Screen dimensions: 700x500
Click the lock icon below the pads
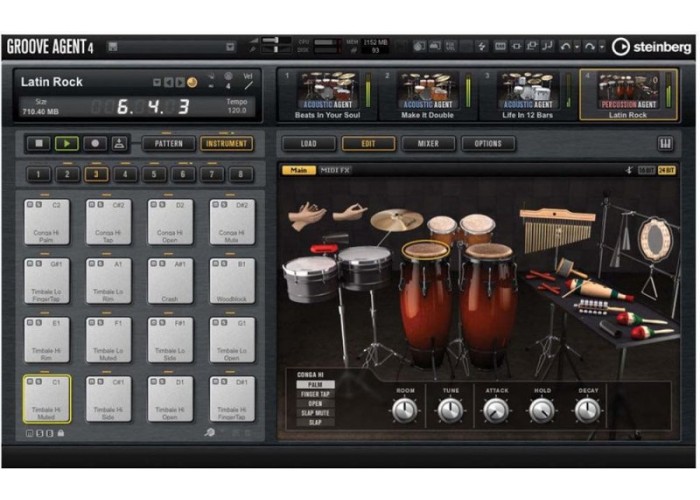(61, 433)
